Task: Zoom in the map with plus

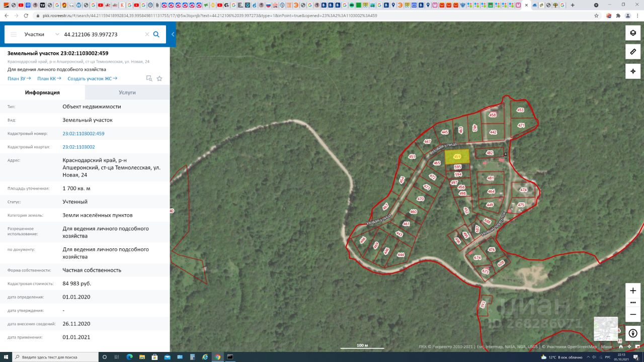Action: pyautogui.click(x=633, y=291)
